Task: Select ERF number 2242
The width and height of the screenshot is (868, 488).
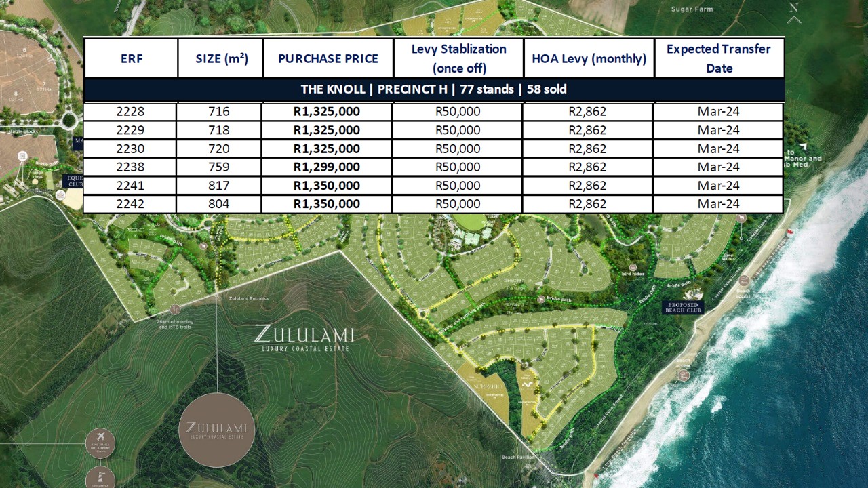Action: (x=130, y=204)
